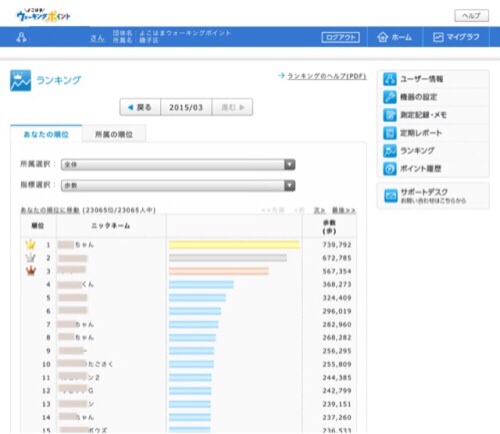The image size is (500, 434).
Task: Click the user avatar icon in header
Action: pos(21,37)
